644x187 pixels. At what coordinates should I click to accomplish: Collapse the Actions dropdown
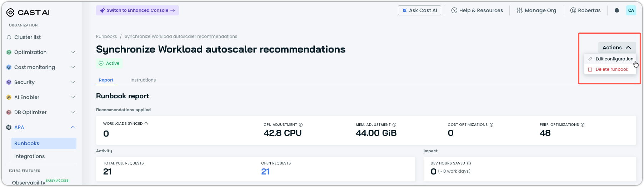tap(617, 48)
